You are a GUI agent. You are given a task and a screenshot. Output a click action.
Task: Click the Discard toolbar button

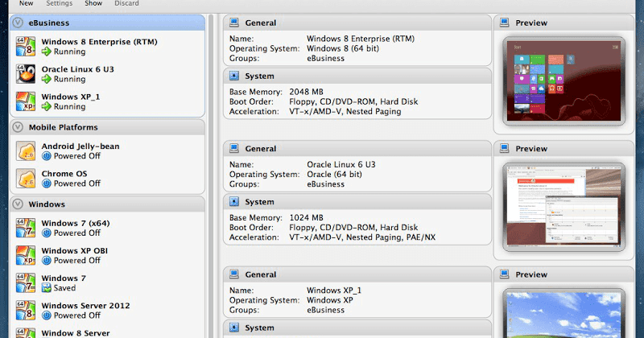[126, 3]
